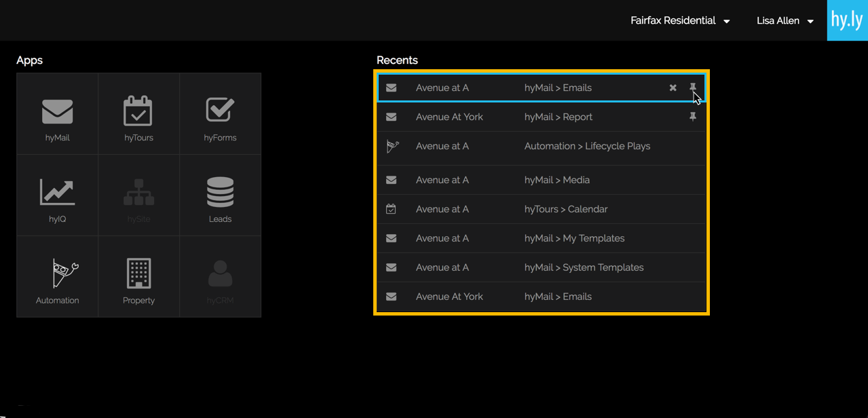Select the hySite app tile
868x418 pixels.
(139, 195)
